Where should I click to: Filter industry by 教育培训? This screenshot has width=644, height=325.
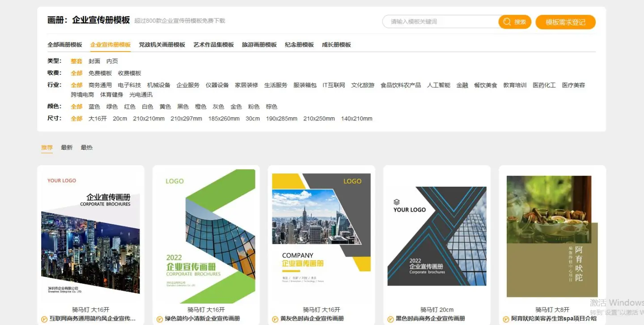515,85
